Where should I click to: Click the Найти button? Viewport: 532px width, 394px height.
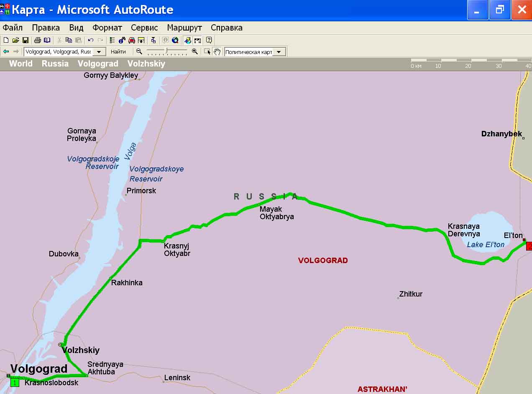pos(118,52)
